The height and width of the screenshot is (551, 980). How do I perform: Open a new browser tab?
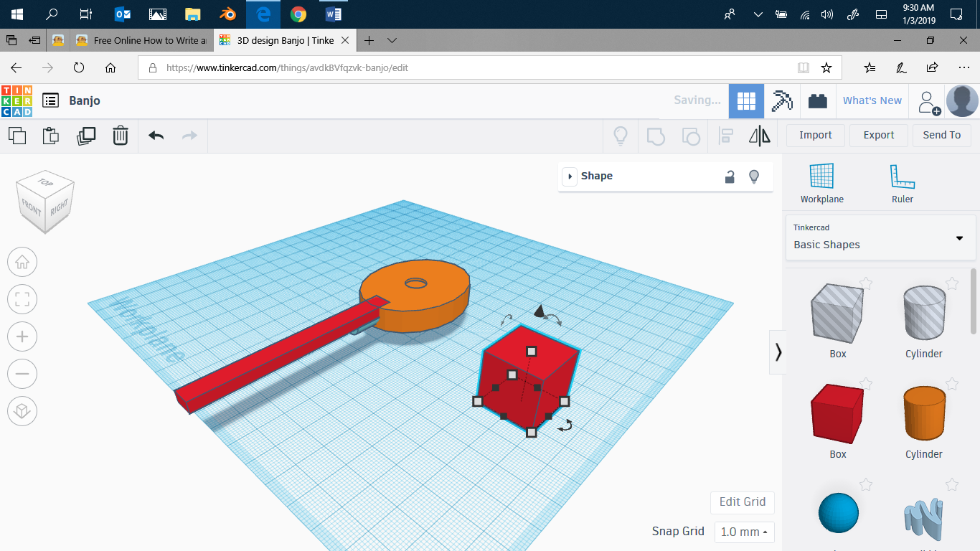coord(369,41)
